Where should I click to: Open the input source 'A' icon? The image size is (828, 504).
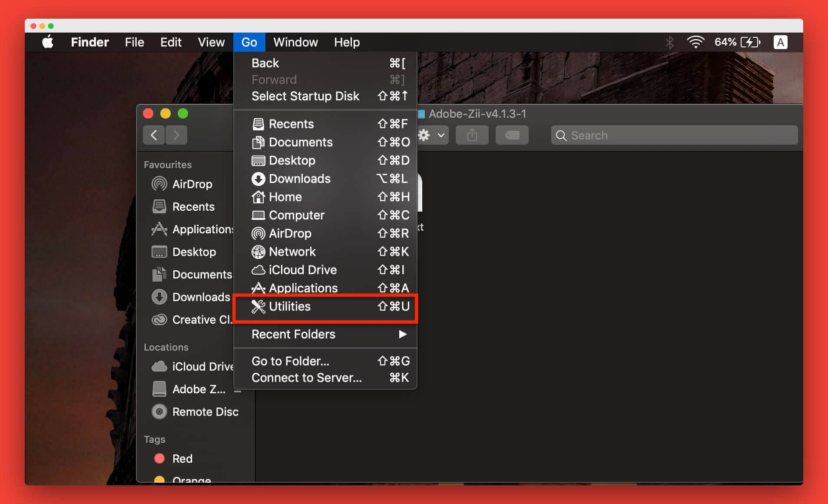(x=780, y=42)
